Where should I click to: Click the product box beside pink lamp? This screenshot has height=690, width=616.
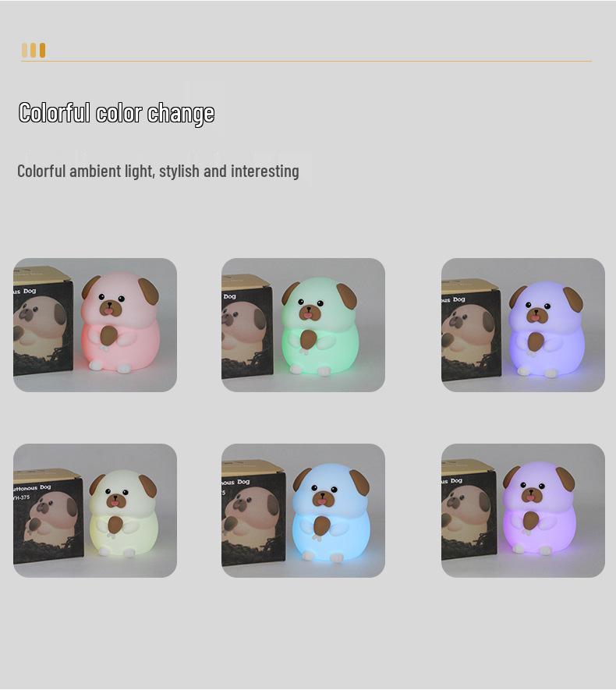click(x=43, y=321)
